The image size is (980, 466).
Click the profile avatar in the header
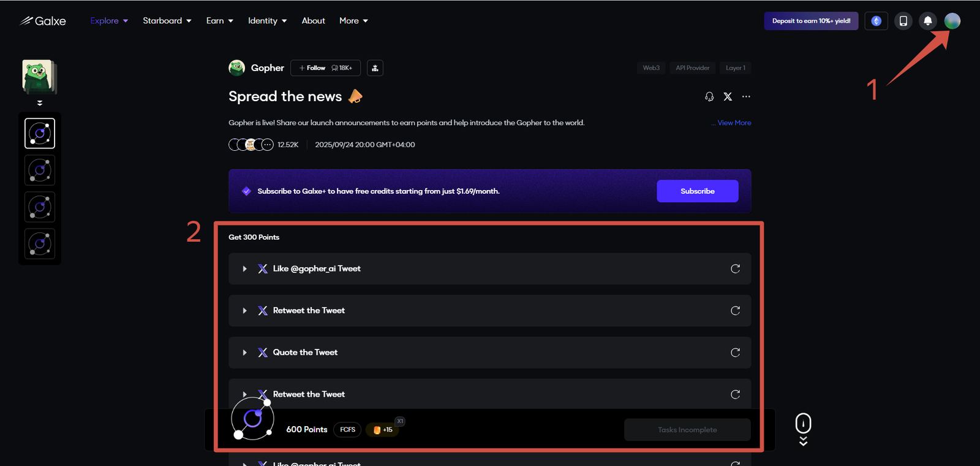(x=952, y=21)
